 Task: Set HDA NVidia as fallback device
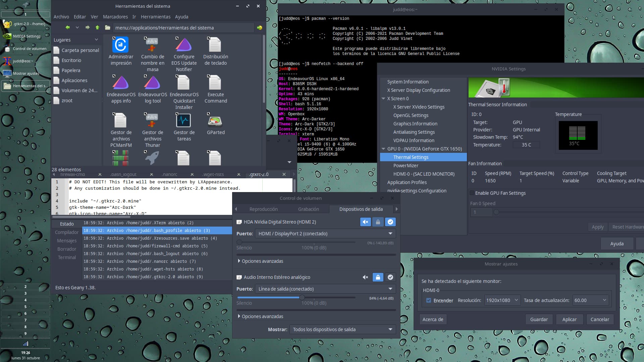point(390,222)
